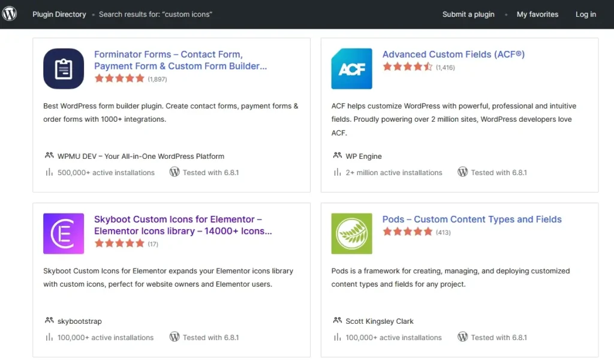This screenshot has height=364, width=614.
Task: Click 'Search results for: custom icons' breadcrumb
Action: (155, 14)
